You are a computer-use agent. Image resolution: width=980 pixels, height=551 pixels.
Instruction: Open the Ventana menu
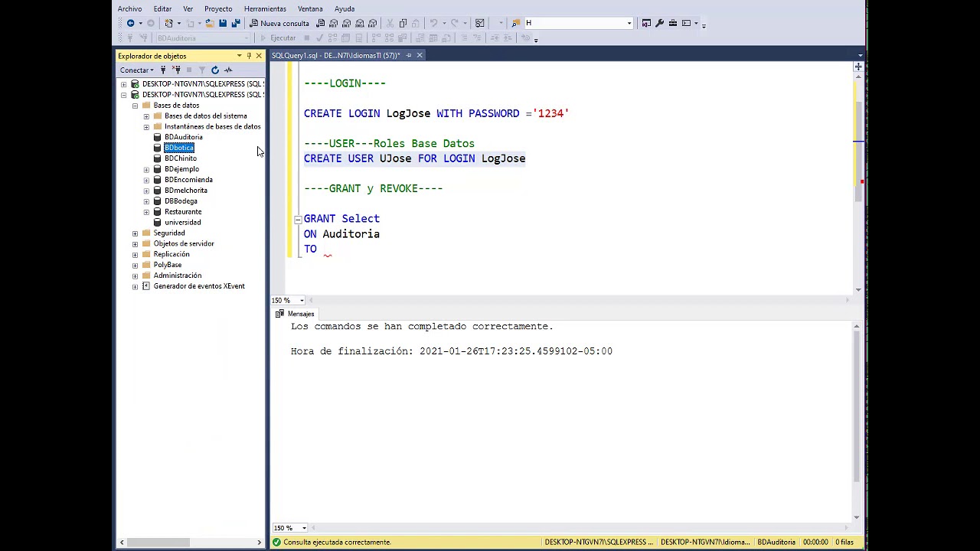[310, 8]
